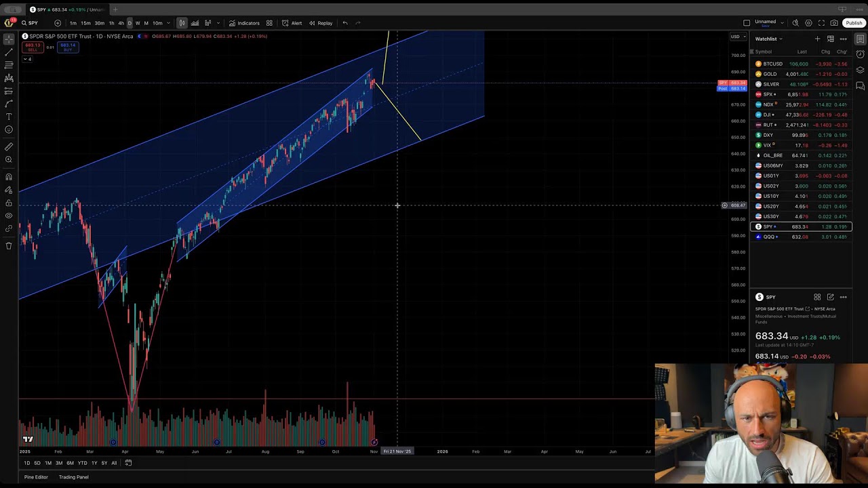Open symbol search for SPY
Screen dimensions: 868x488
tap(29, 23)
